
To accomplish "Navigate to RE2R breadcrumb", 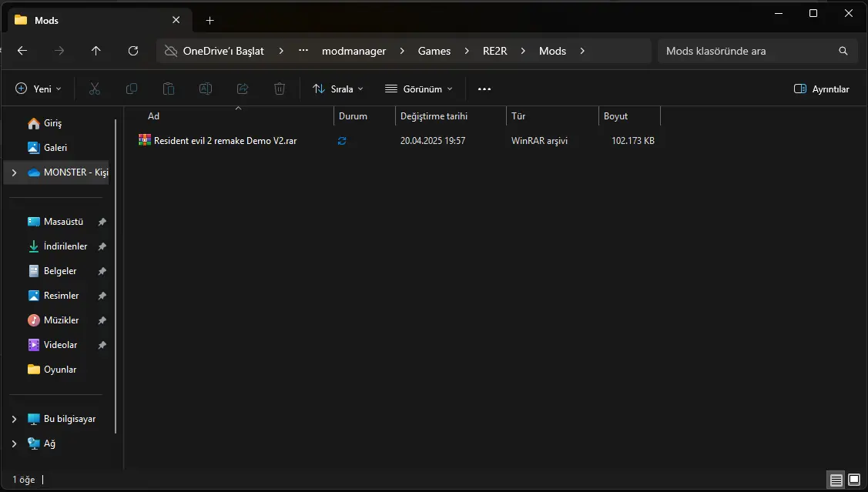I will pyautogui.click(x=495, y=51).
